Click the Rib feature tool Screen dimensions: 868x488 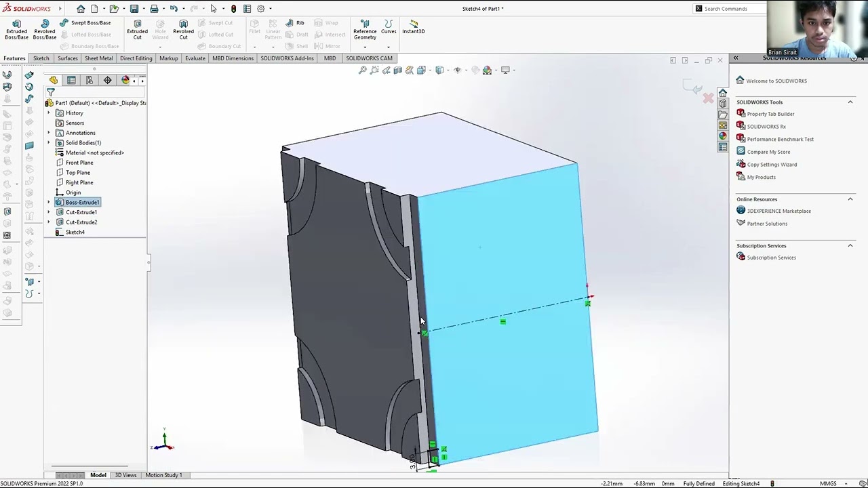(294, 22)
